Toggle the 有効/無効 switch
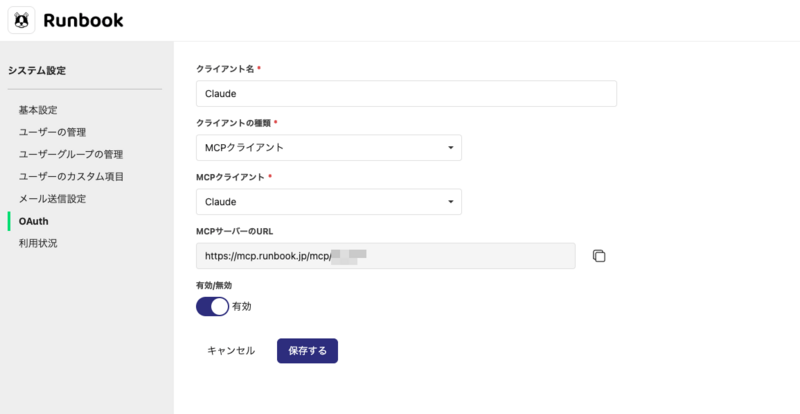The image size is (800, 414). pyautogui.click(x=212, y=307)
